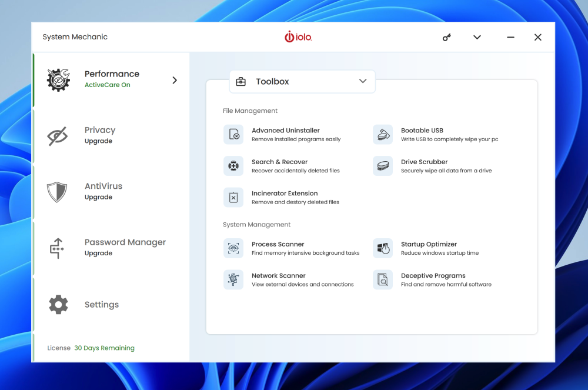
Task: Expand the Performance section arrow
Action: (x=175, y=80)
